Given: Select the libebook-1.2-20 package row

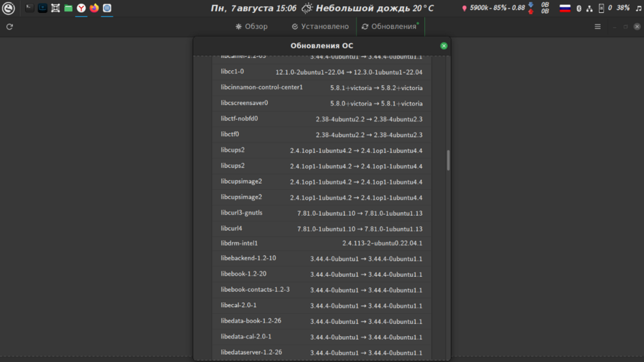Looking at the screenshot, I should pyautogui.click(x=321, y=274).
